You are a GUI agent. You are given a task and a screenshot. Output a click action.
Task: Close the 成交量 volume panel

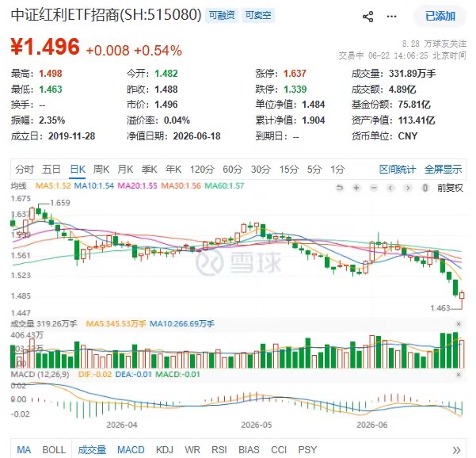459,324
